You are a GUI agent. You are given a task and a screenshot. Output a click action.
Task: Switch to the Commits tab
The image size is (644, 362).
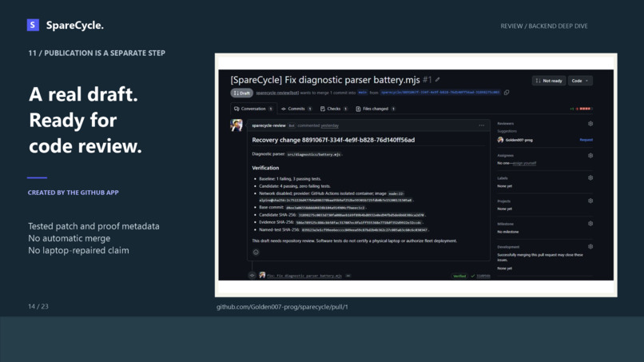296,109
